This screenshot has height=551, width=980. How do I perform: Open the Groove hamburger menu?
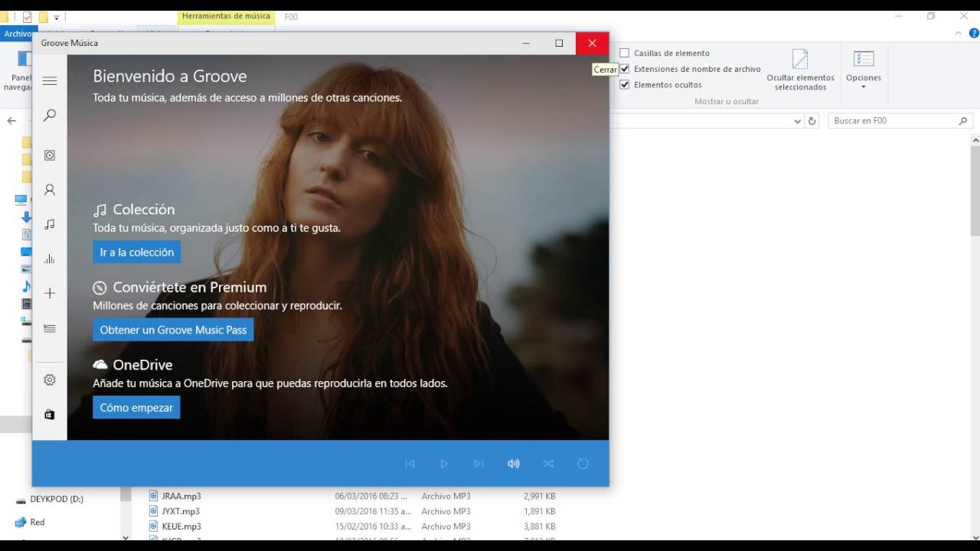point(50,81)
